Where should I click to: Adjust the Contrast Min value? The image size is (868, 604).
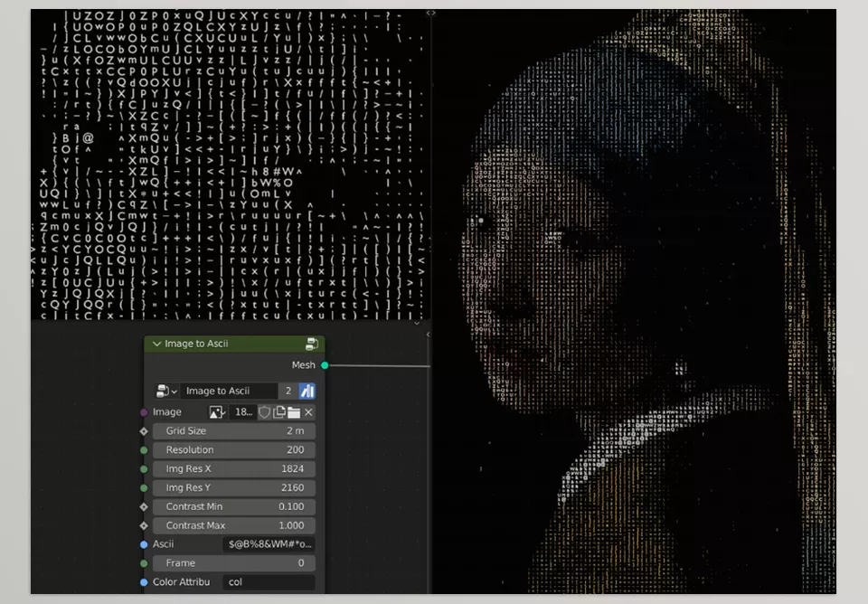pyautogui.click(x=234, y=506)
